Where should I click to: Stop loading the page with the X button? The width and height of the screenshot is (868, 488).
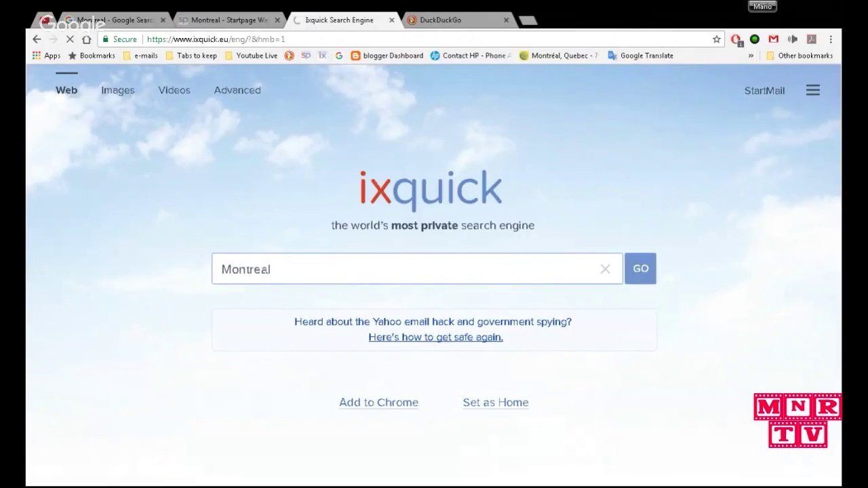point(69,39)
